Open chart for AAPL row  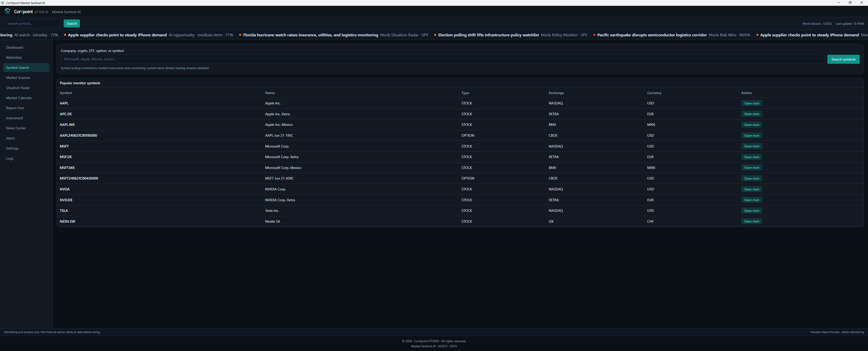pyautogui.click(x=751, y=103)
